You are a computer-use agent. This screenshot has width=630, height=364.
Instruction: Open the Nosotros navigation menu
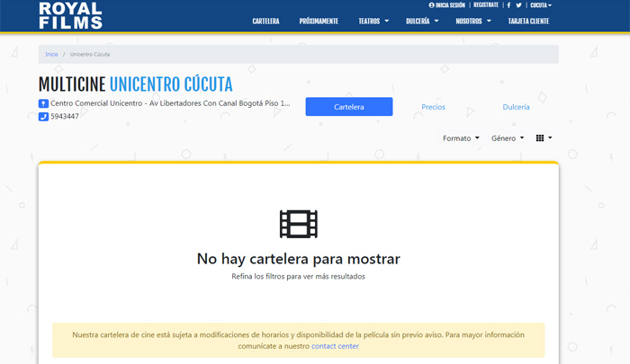coord(473,21)
